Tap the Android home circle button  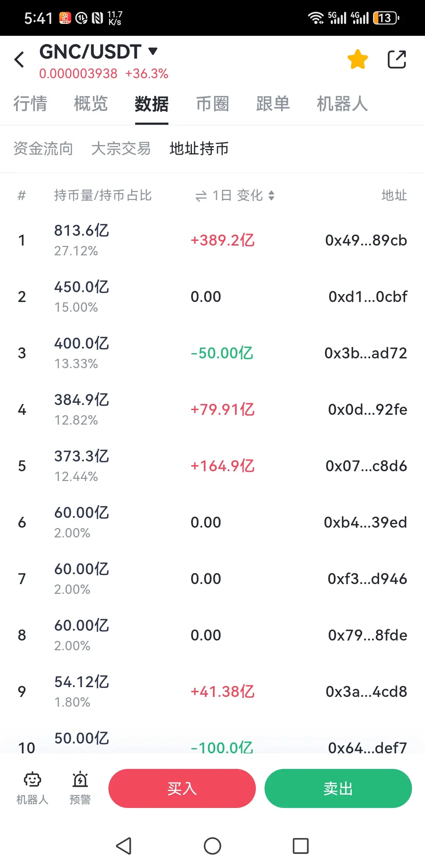[x=212, y=846]
